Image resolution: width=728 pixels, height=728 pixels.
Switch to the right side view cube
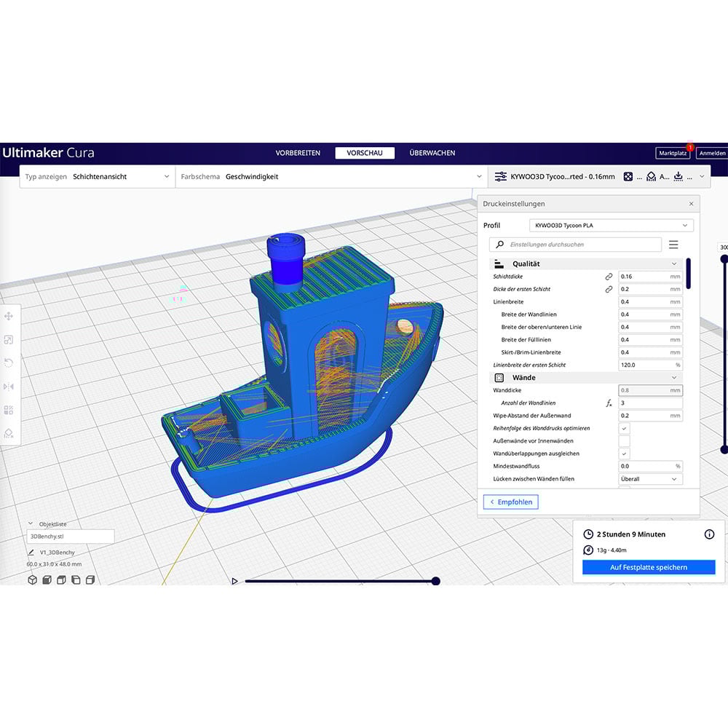[90, 580]
